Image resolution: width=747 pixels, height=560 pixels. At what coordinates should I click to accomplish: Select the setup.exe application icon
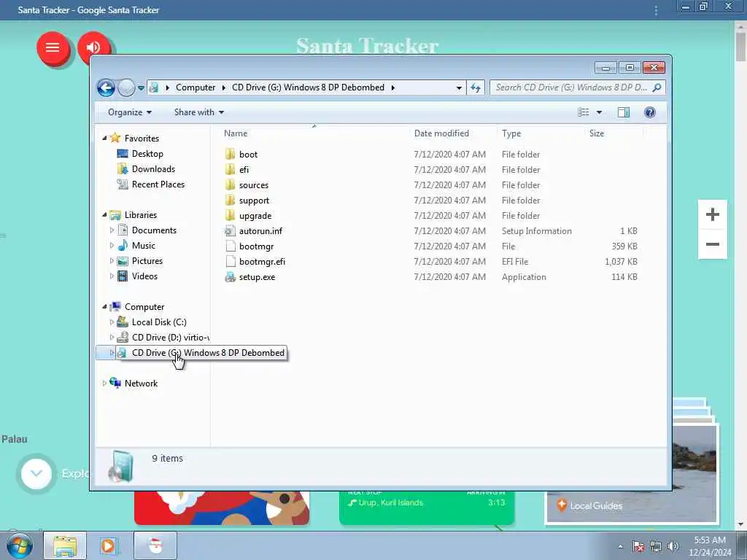point(230,276)
